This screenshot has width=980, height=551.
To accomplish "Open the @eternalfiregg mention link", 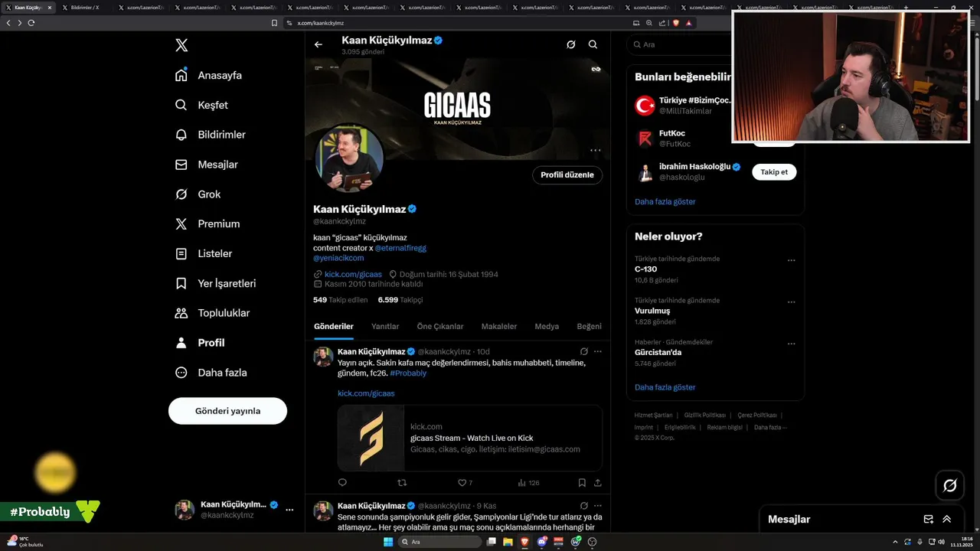I will 400,248.
